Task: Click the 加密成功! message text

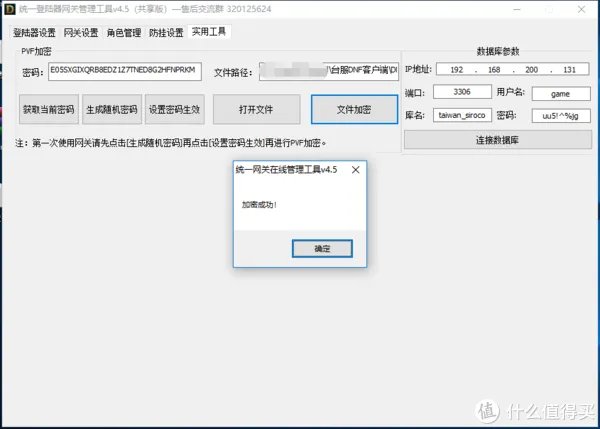Action: pyautogui.click(x=259, y=205)
